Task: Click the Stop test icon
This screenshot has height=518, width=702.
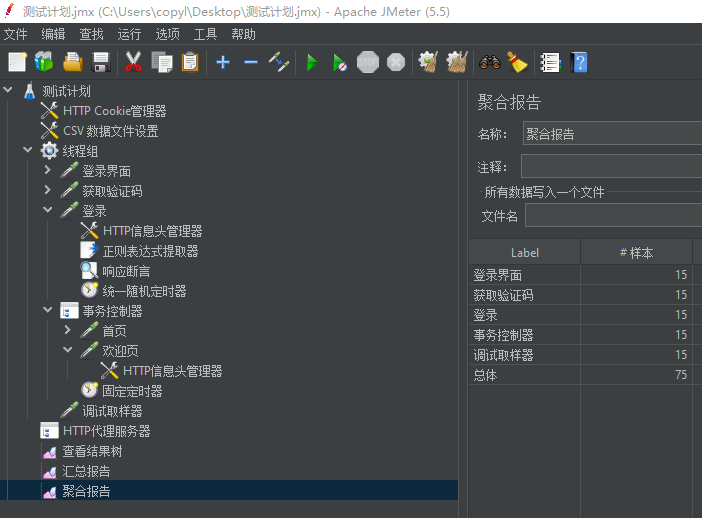Action: click(x=368, y=62)
